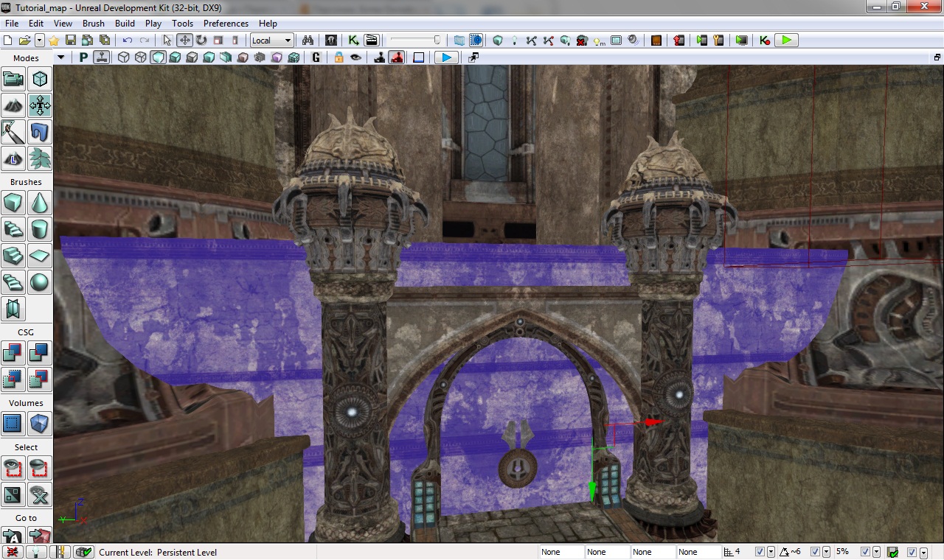This screenshot has width=944, height=560.
Task: Activate the Translation (move) widget mode
Action: (184, 41)
